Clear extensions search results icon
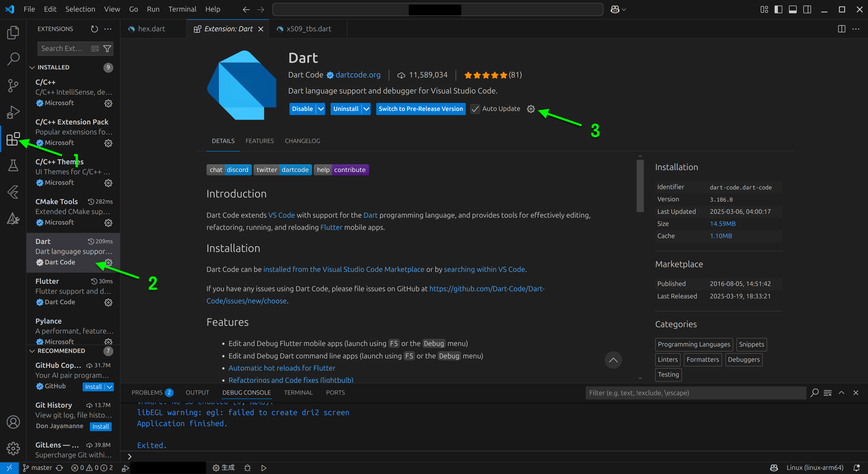The image size is (868, 474). [95, 49]
